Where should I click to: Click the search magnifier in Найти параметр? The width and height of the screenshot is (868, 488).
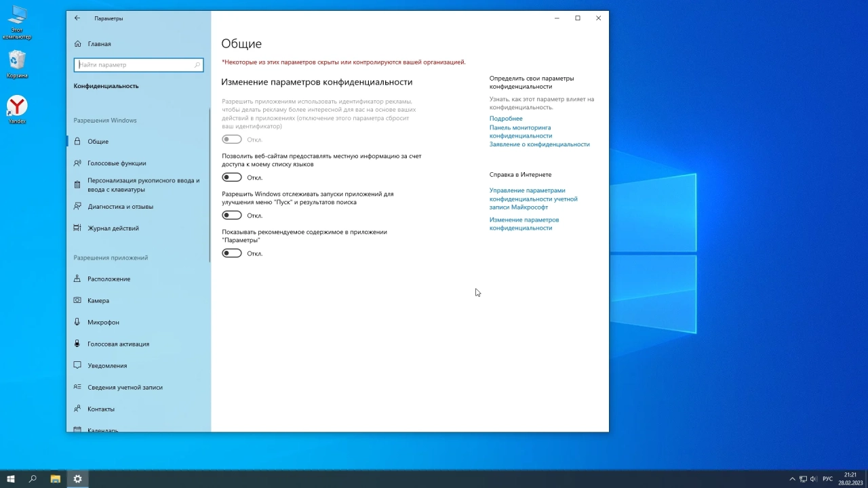tap(197, 65)
